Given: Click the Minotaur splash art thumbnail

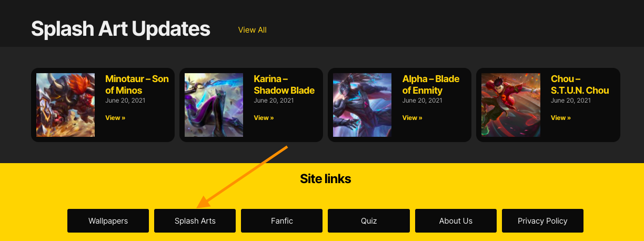Looking at the screenshot, I should tap(65, 105).
